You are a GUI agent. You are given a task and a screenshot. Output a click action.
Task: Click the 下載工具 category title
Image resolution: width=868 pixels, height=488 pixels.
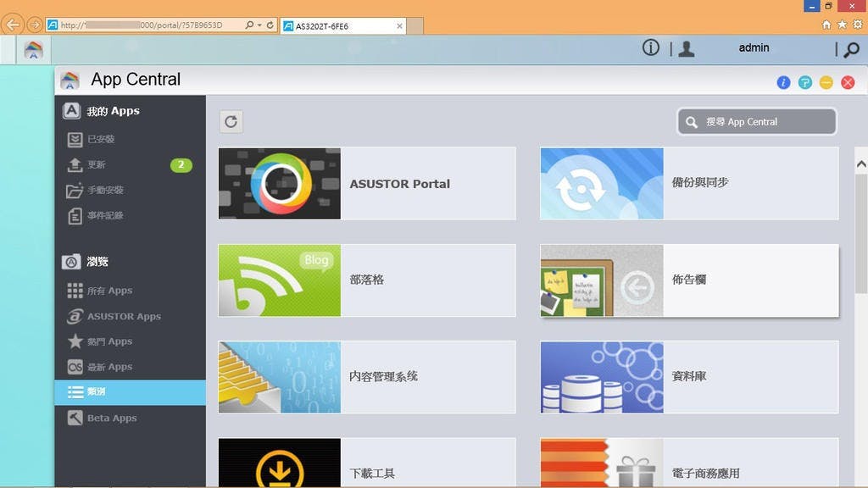tap(372, 473)
